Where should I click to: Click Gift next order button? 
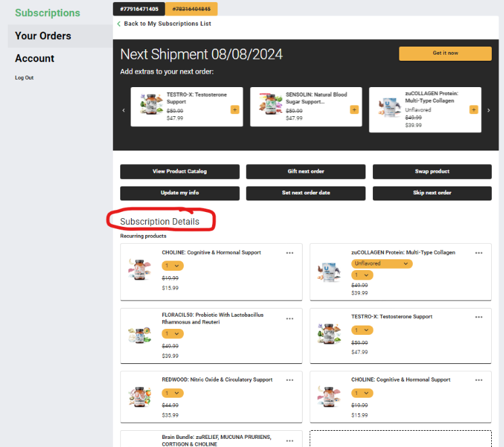(x=305, y=172)
